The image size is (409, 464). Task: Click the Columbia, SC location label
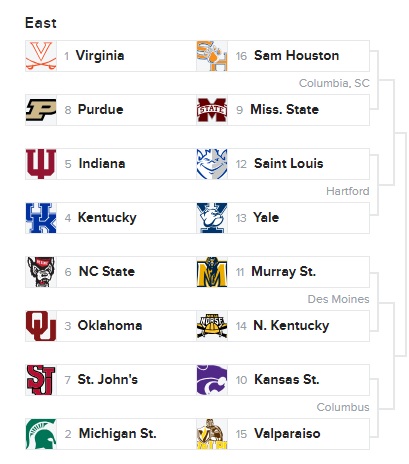tap(334, 83)
